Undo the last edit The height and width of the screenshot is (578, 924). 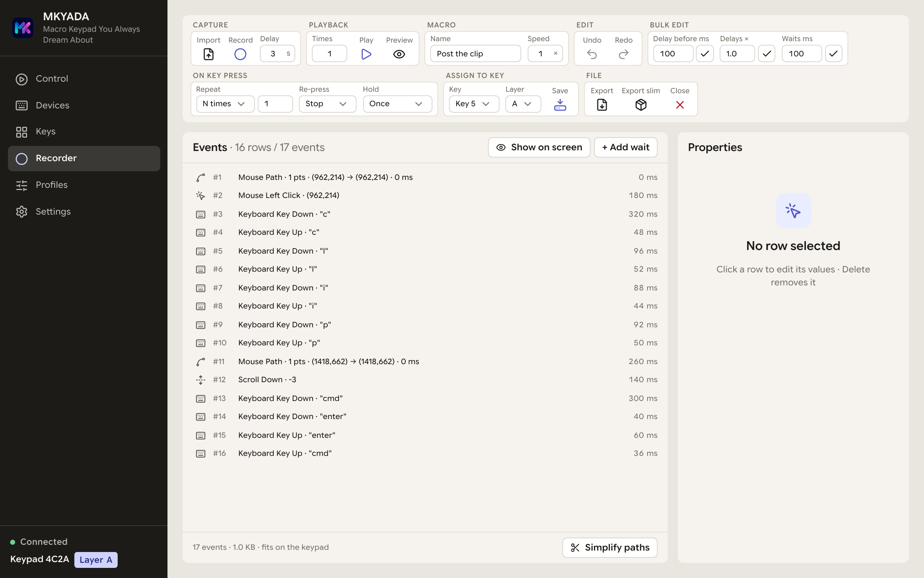[592, 54]
